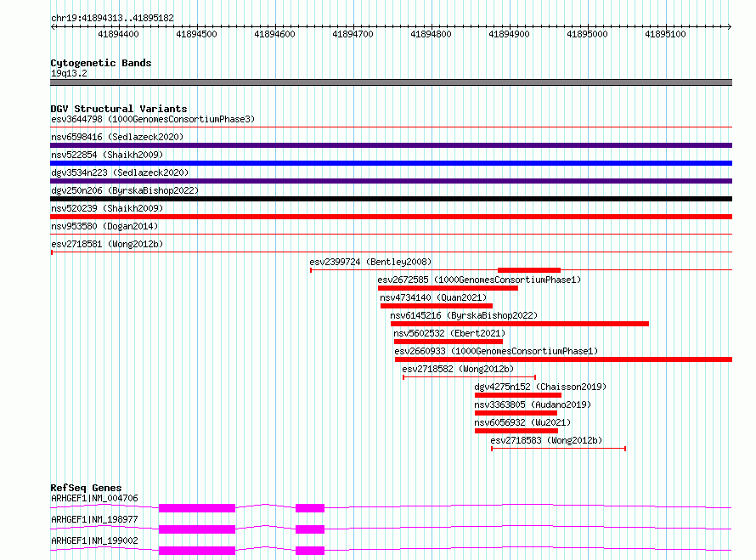Click the large exon of ARHGEF1 NM_004706
The height and width of the screenshot is (560, 756).
pyautogui.click(x=197, y=508)
